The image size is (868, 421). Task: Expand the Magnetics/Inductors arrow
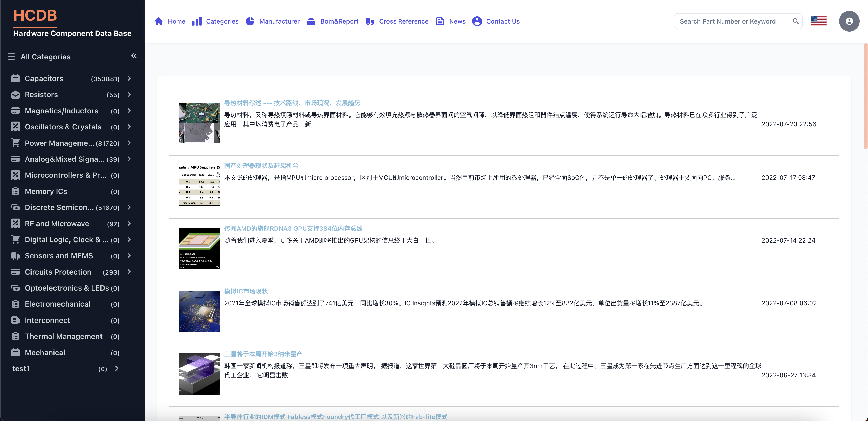[x=129, y=111]
